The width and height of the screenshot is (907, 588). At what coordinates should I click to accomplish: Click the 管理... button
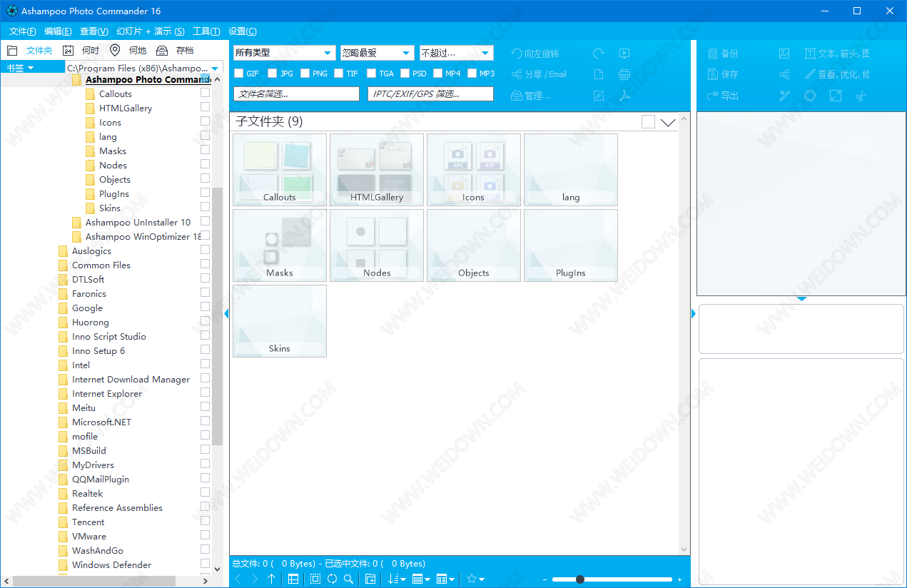tap(531, 96)
